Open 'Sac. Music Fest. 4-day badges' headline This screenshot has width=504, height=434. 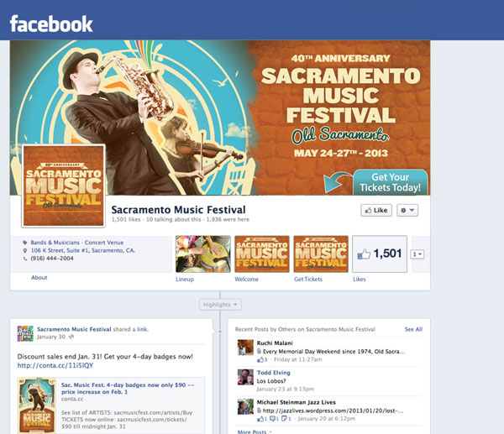pyautogui.click(x=128, y=388)
